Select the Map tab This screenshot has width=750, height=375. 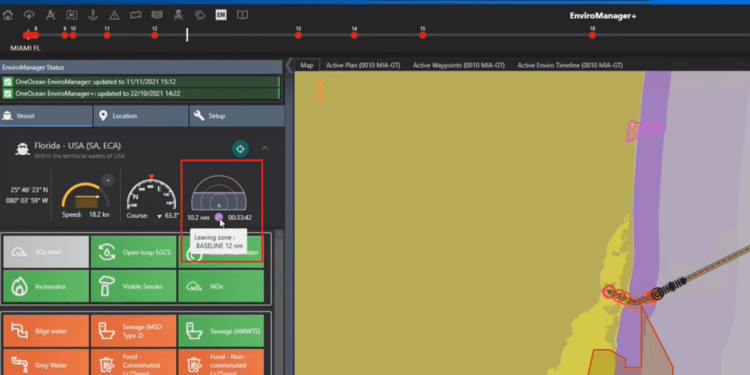tap(307, 65)
